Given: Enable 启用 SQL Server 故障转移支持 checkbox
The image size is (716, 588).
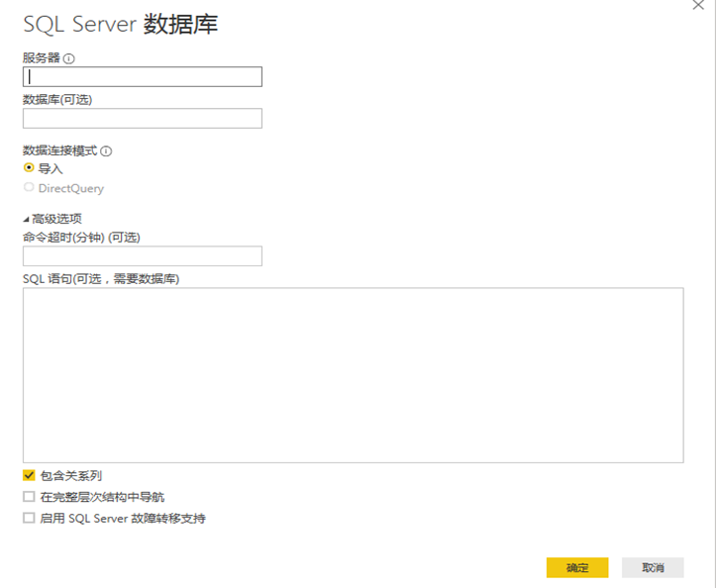Looking at the screenshot, I should click(x=29, y=518).
